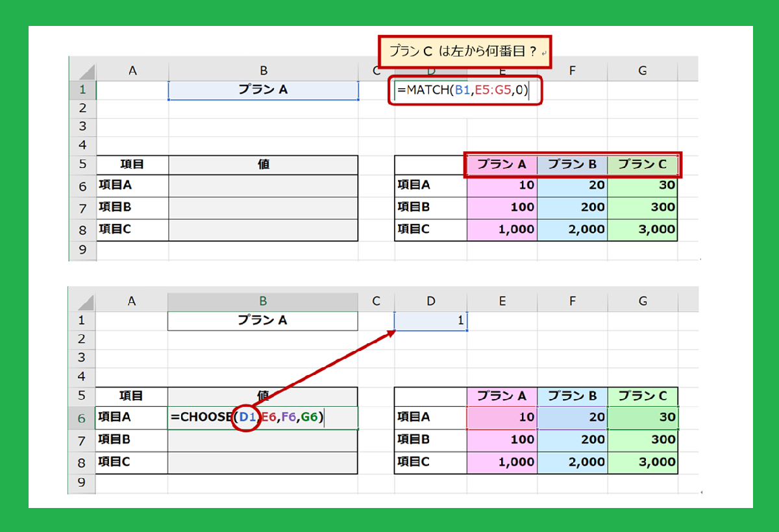The image size is (779, 532).
Task: Click the red-circled D1 reference in CHOOSE formula
Action: pos(247,418)
